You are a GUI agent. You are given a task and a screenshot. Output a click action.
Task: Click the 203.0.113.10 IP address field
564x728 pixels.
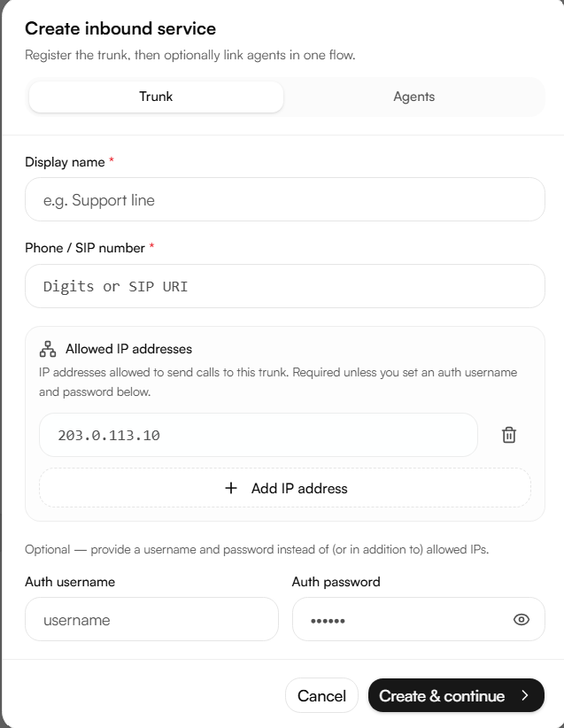coord(259,435)
